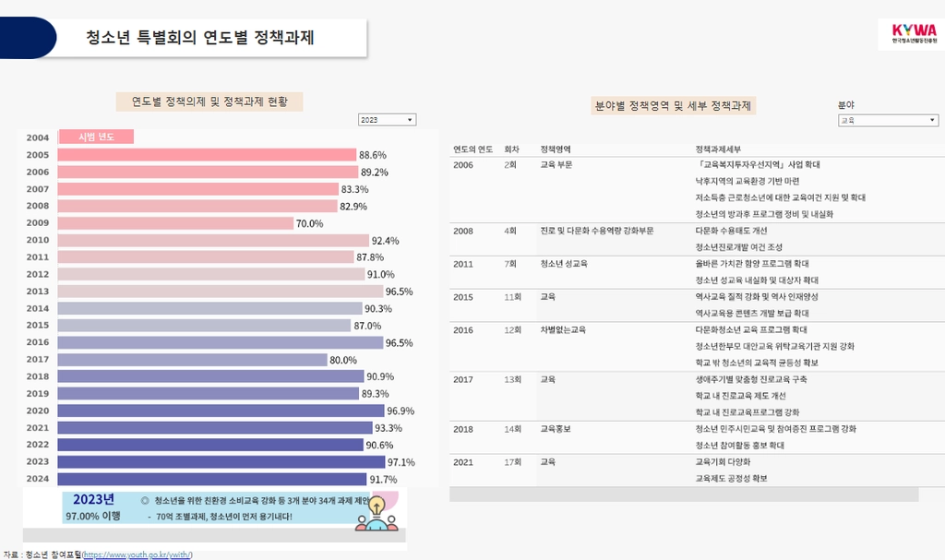
Task: Click the 정책영역 column header
Action: coord(555,149)
